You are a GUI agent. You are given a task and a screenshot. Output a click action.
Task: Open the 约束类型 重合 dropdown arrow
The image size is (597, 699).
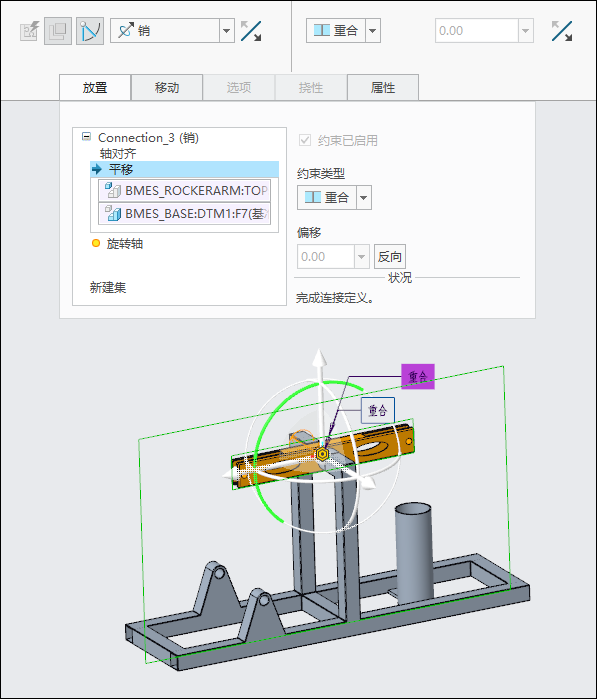point(364,197)
